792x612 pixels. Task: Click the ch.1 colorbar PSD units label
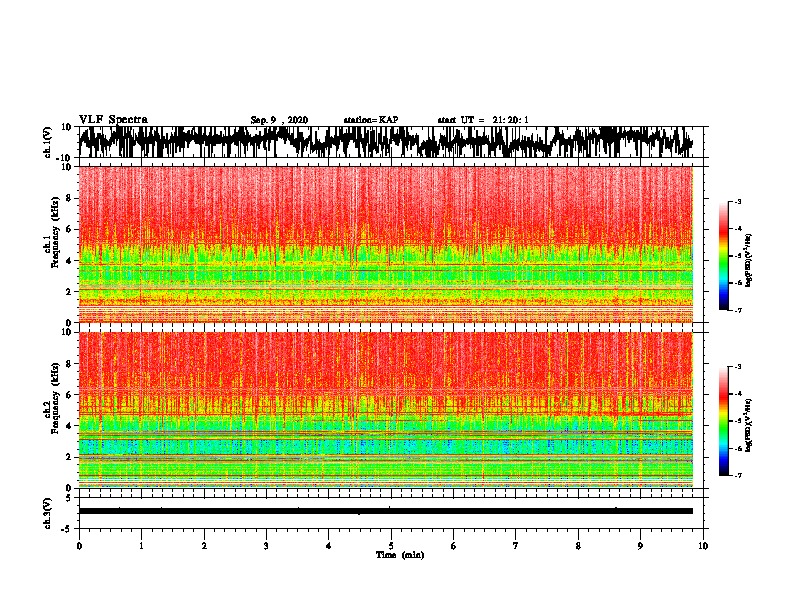point(749,260)
